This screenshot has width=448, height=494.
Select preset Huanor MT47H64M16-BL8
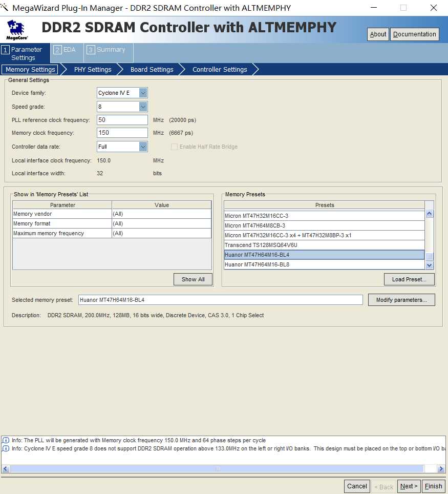coord(324,264)
